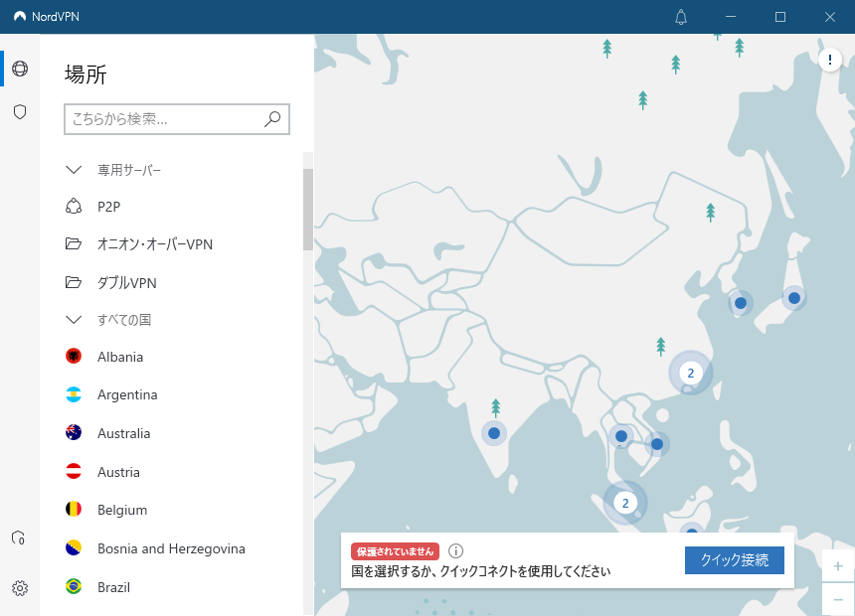Click the shield with zero counter icon
Screen dimensions: 855x616
(x=19, y=539)
